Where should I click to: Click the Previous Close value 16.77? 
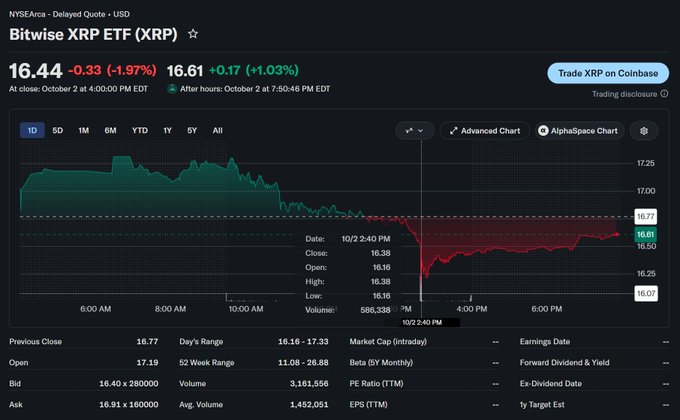(147, 341)
